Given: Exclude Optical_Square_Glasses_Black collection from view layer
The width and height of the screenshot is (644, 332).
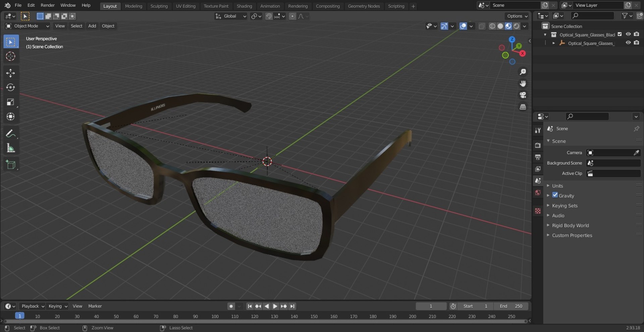Looking at the screenshot, I should [620, 34].
